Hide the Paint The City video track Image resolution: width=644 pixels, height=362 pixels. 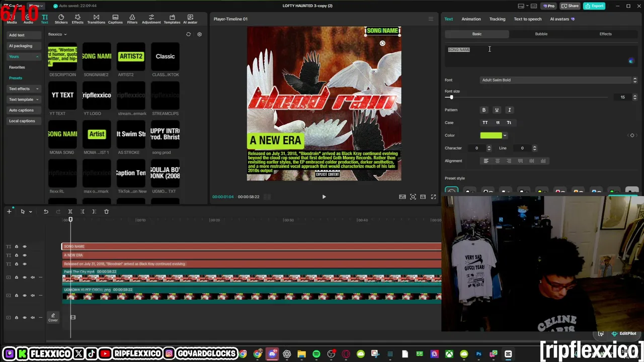click(24, 277)
